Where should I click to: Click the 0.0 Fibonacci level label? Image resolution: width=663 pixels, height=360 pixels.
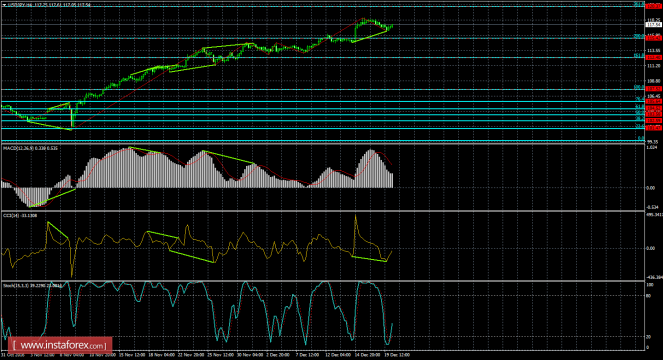[641, 138]
